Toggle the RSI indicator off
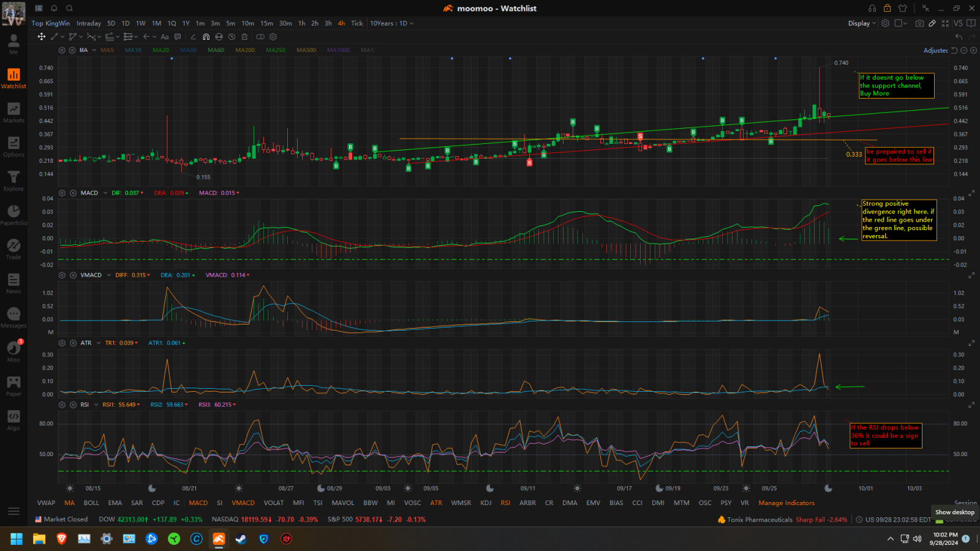The width and height of the screenshot is (980, 551). coord(505,503)
